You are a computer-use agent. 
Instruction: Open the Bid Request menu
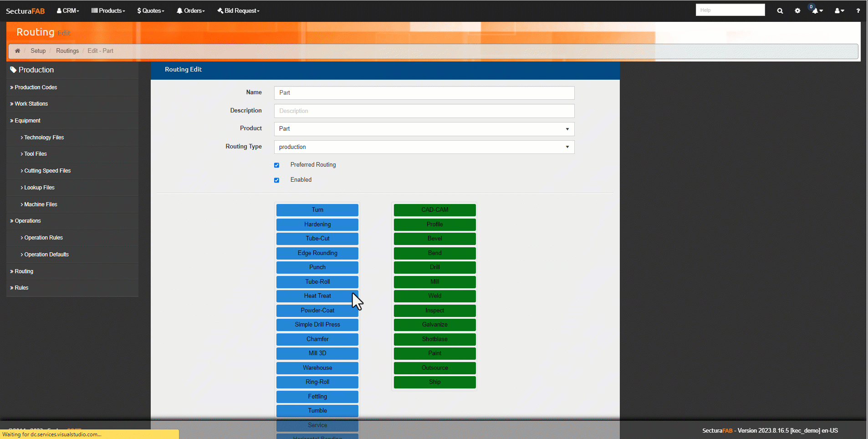coord(238,11)
